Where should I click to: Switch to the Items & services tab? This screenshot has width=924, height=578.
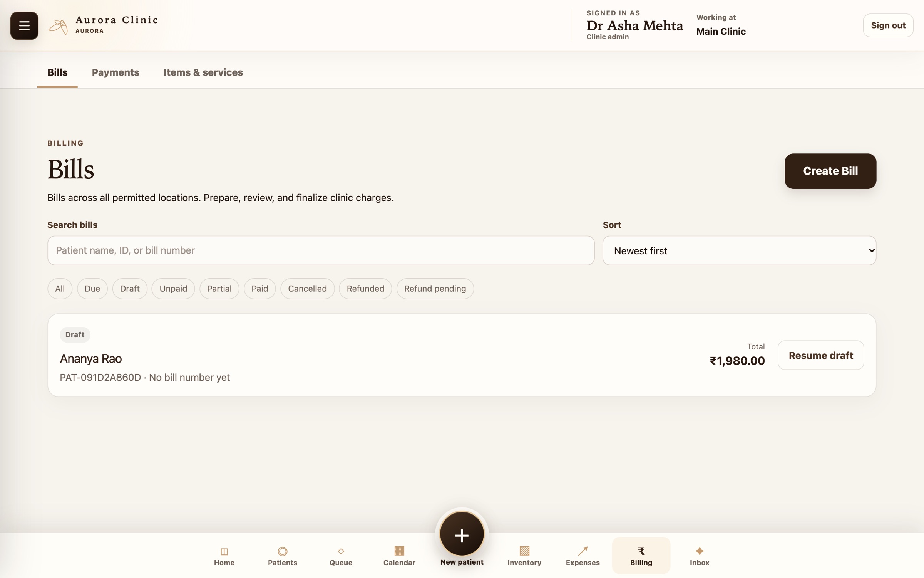[203, 72]
